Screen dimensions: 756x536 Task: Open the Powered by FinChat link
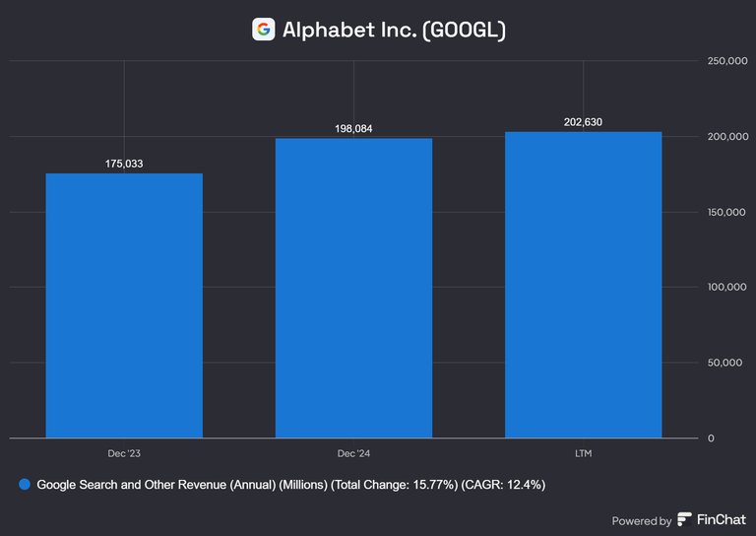pos(679,520)
